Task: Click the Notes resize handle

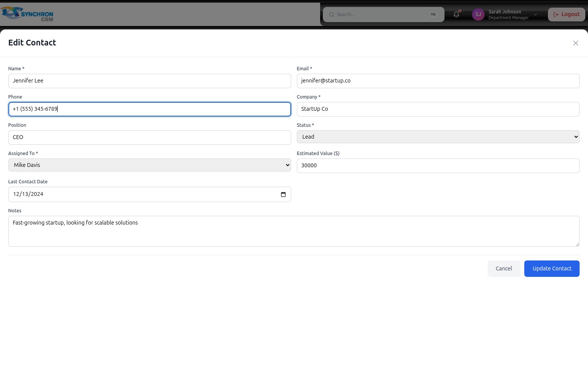Action: click(x=577, y=244)
